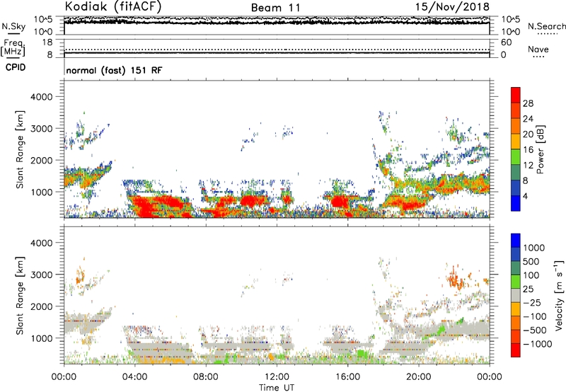Click the date 15/Nov/2018
The image size is (566, 392).
click(x=452, y=6)
